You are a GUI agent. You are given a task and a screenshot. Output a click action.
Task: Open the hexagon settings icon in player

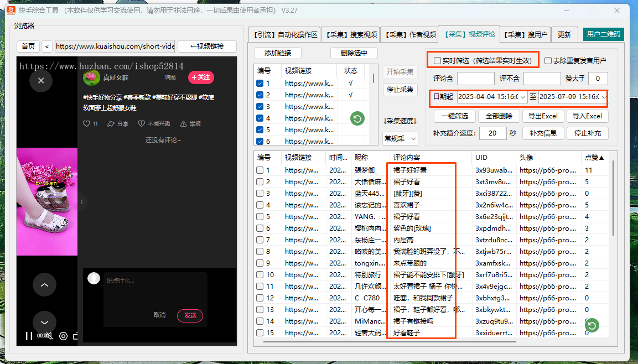(63, 336)
